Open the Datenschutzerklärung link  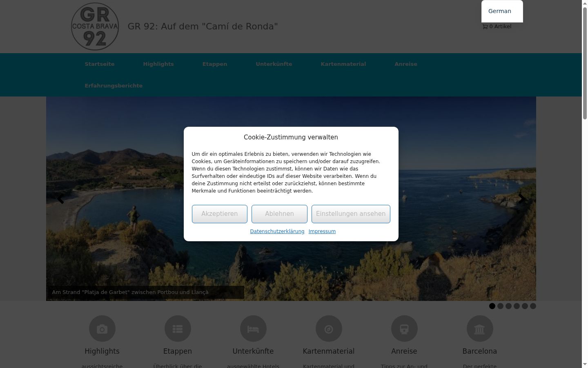(277, 231)
